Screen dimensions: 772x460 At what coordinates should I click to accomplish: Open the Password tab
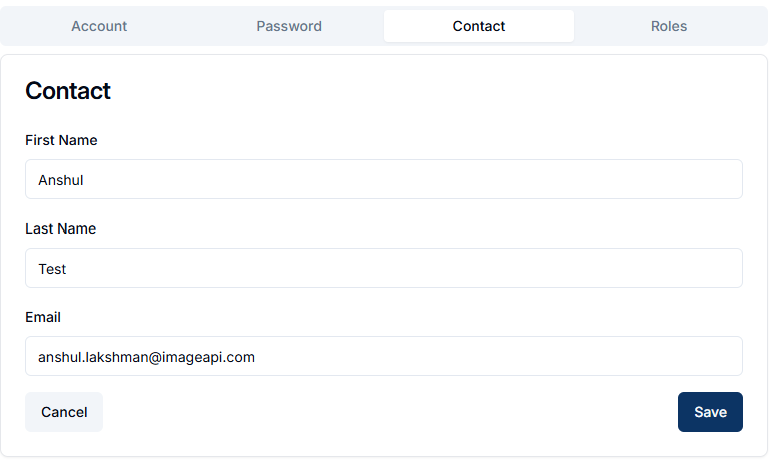coord(289,26)
